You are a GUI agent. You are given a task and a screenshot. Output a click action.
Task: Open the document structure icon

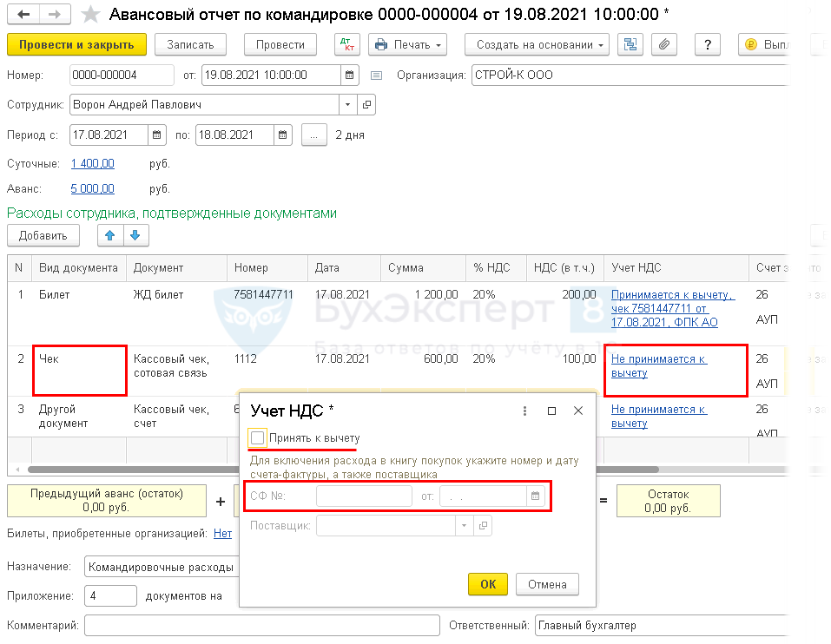631,44
